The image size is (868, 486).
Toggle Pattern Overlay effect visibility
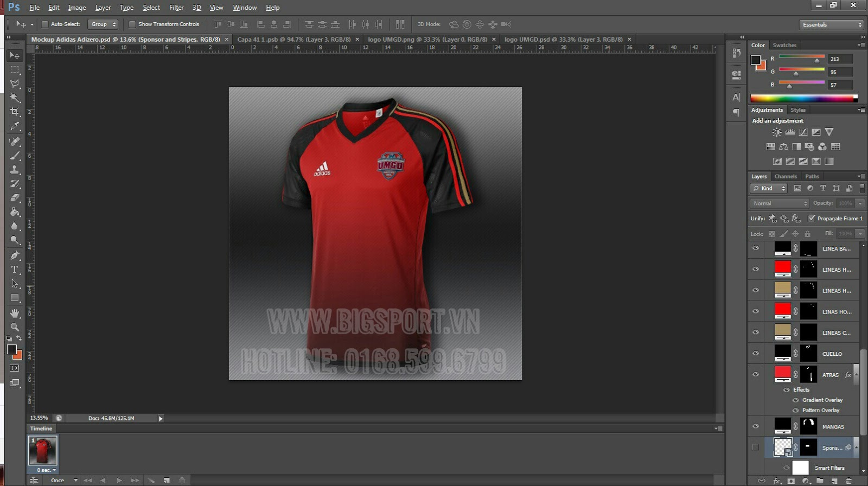pos(795,411)
